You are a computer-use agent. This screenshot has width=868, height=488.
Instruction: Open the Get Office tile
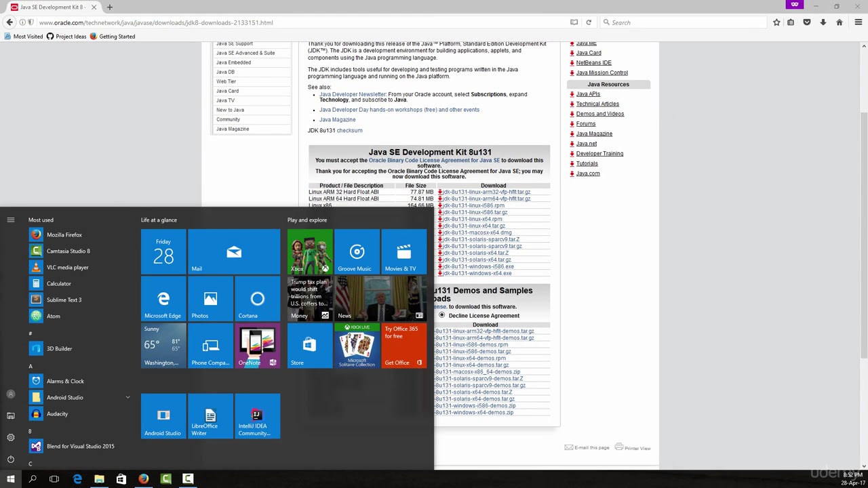403,345
